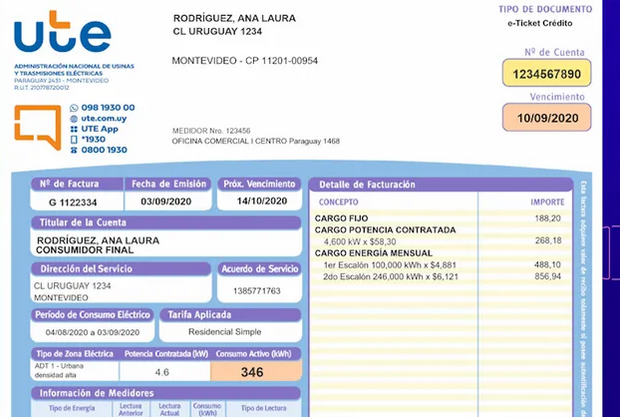The width and height of the screenshot is (620, 417).
Task: Click the Fecha de Emisión header
Action: [x=167, y=184]
